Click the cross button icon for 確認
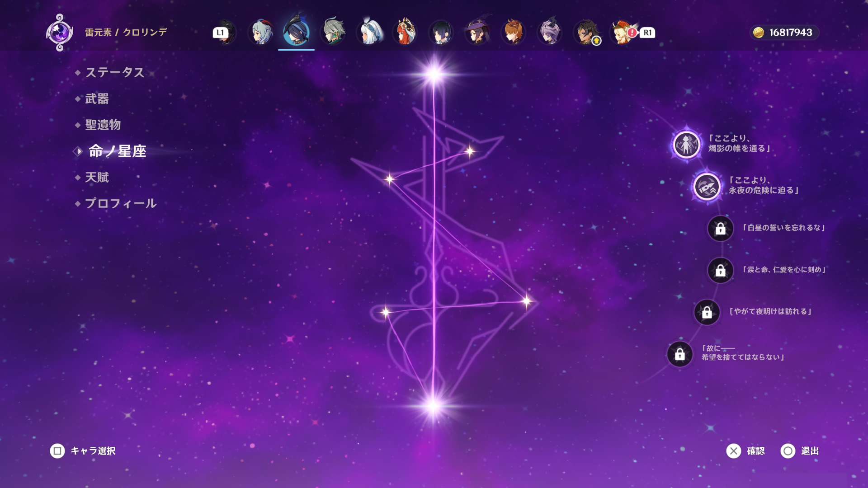This screenshot has height=488, width=868. (x=734, y=451)
